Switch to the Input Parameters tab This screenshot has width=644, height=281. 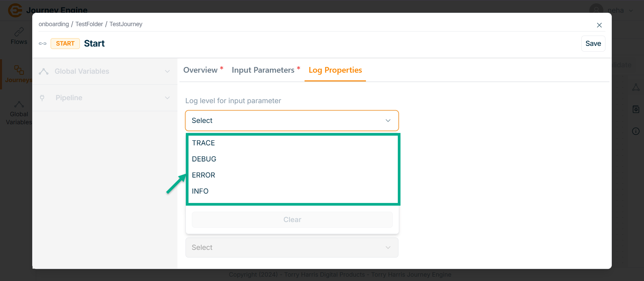(263, 70)
